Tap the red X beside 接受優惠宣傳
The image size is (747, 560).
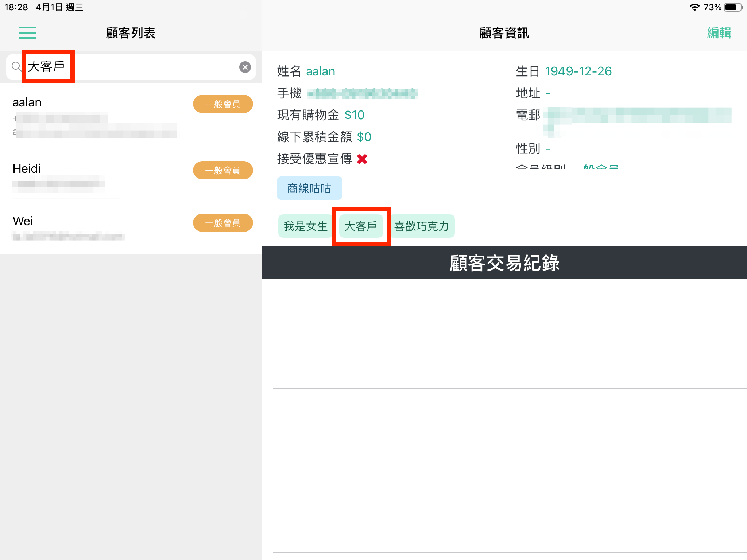[x=362, y=159]
